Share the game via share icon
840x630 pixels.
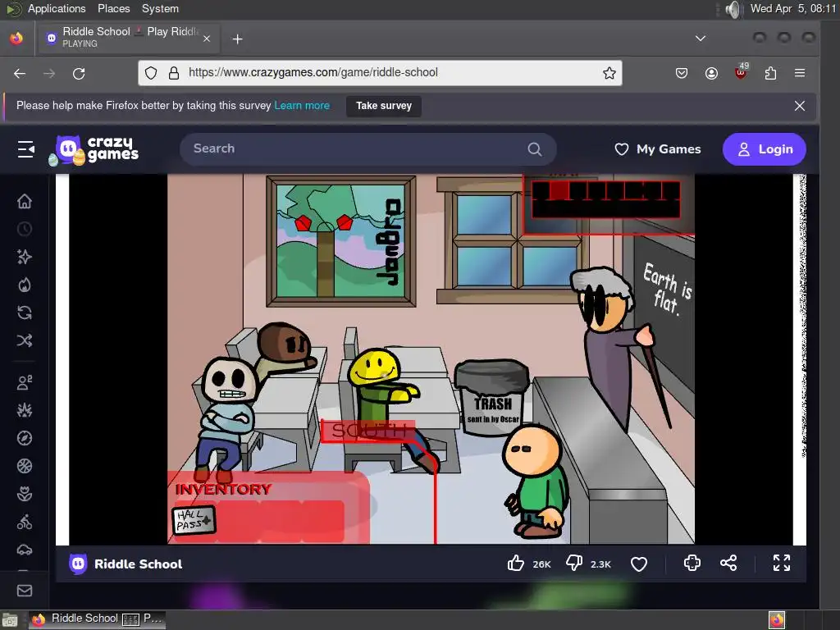[728, 563]
